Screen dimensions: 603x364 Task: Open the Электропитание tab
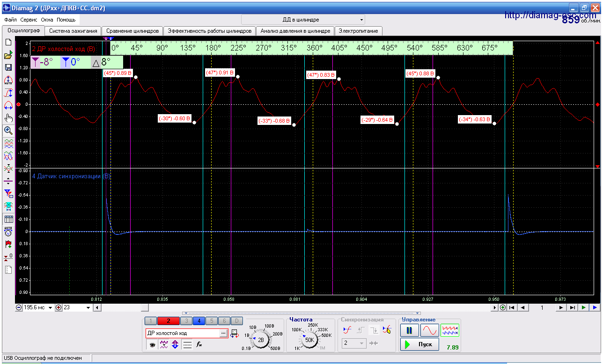[359, 31]
